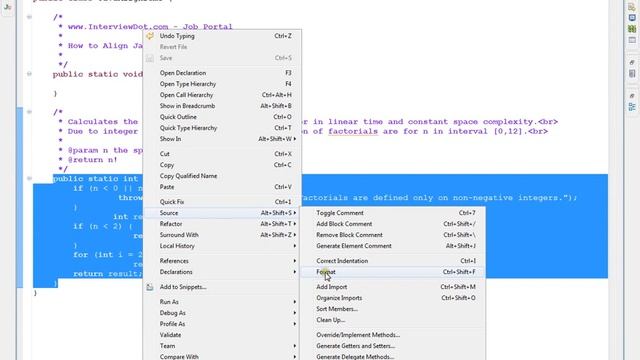Collapse the public static int method fold
The image size is (640, 360).
(x=29, y=178)
